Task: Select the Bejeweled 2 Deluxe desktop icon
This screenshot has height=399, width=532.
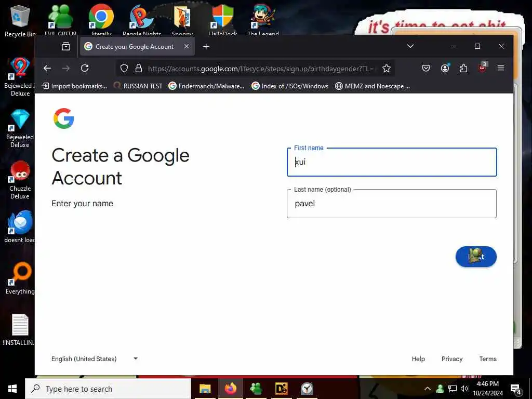Action: click(x=20, y=77)
